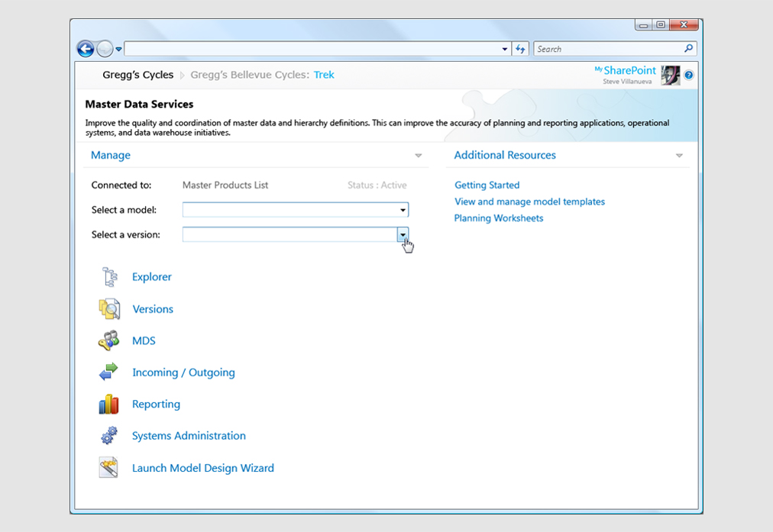Open help via the blue question mark icon

689,75
